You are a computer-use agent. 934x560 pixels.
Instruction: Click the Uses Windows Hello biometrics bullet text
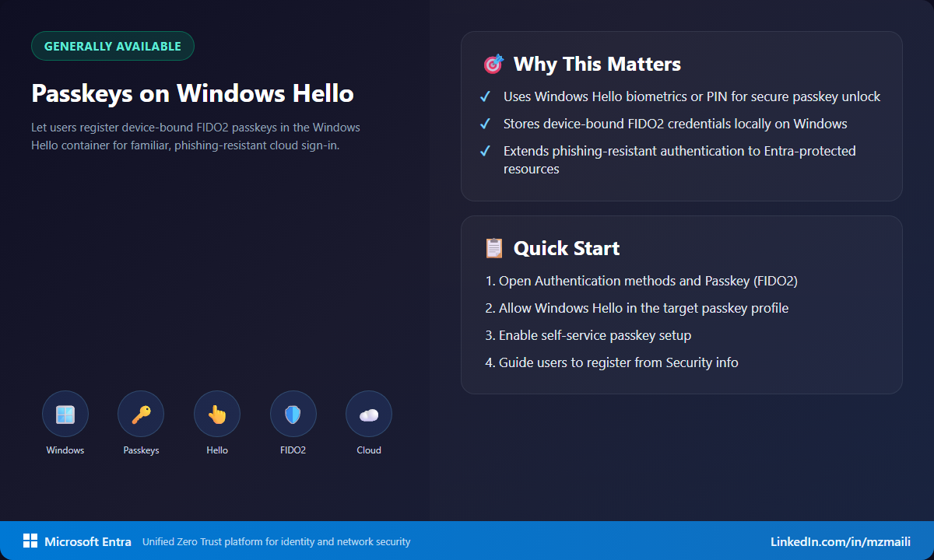point(692,97)
